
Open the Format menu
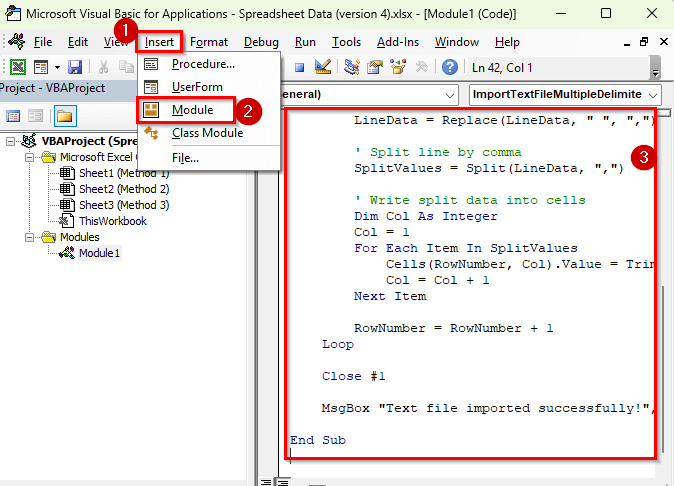tap(209, 42)
